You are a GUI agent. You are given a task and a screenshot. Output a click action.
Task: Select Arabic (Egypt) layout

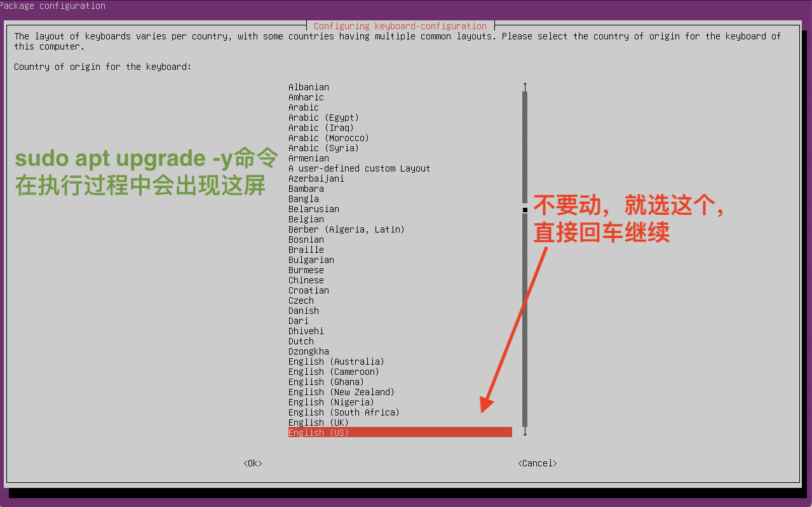pos(324,118)
